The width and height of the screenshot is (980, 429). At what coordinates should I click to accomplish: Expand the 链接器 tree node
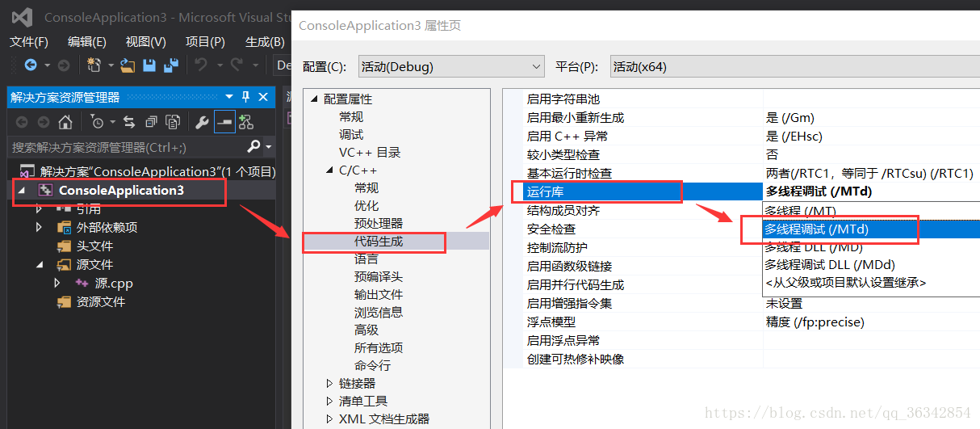click(329, 383)
